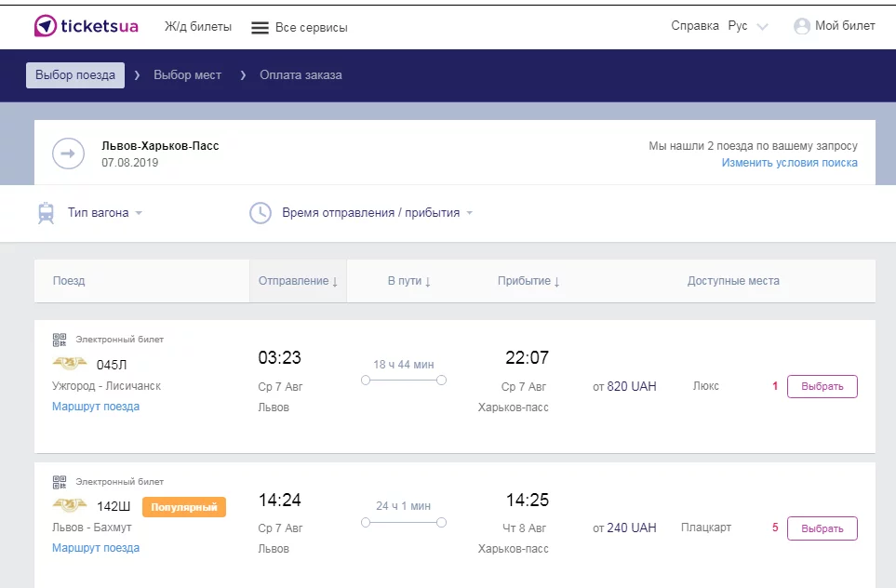Click the user avatar icon beside Мой билет
This screenshot has height=588, width=896.
click(801, 27)
